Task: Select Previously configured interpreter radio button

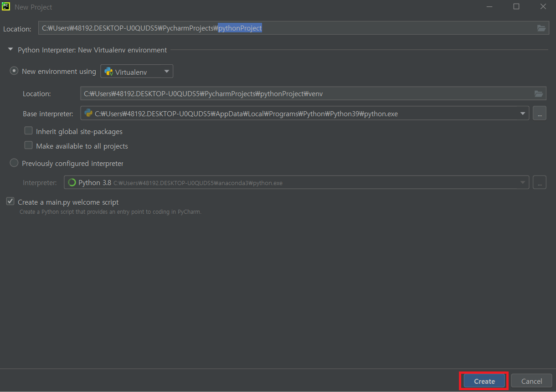Action: [14, 163]
